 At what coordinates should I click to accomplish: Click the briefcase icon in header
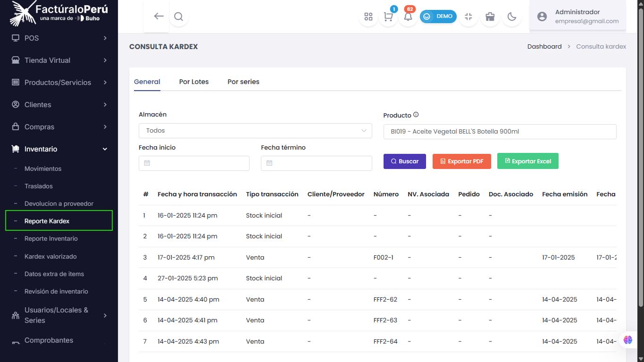click(x=490, y=17)
